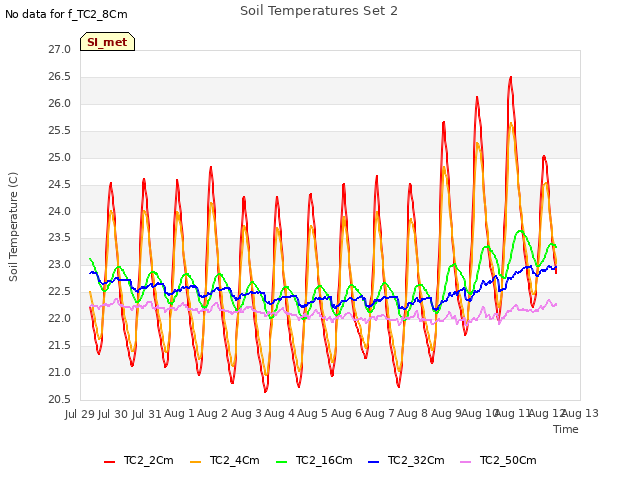640x480 pixels.
Task: Select the TC2_2Cm legend label
Action: pos(149,460)
